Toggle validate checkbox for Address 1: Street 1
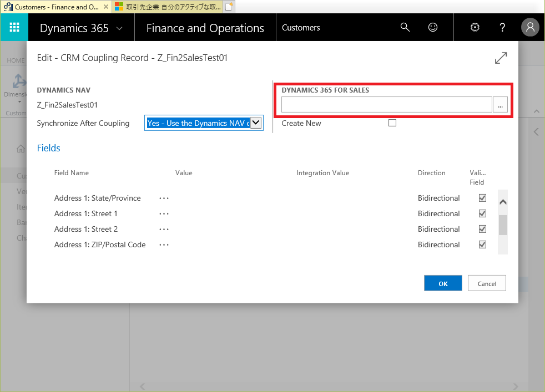Screen dimensions: 545x392 pos(482,213)
